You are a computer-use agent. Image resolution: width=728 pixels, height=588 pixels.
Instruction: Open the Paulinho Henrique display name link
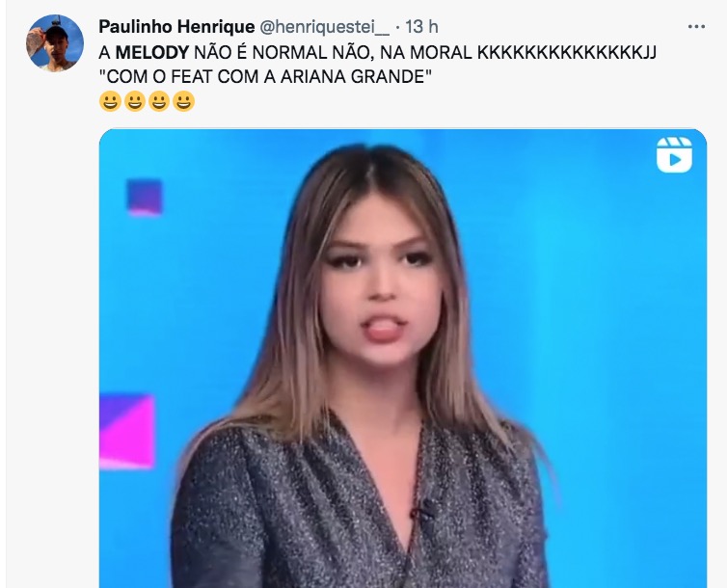[176, 27]
